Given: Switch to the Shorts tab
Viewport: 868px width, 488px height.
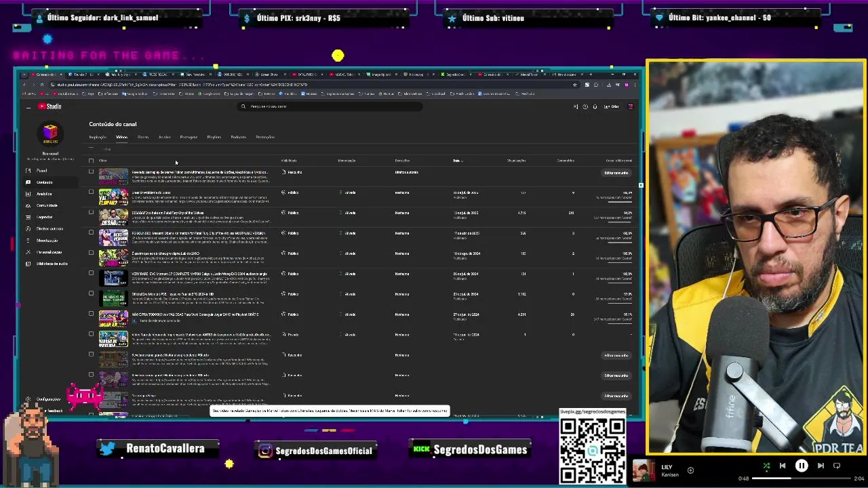Looking at the screenshot, I should point(143,137).
